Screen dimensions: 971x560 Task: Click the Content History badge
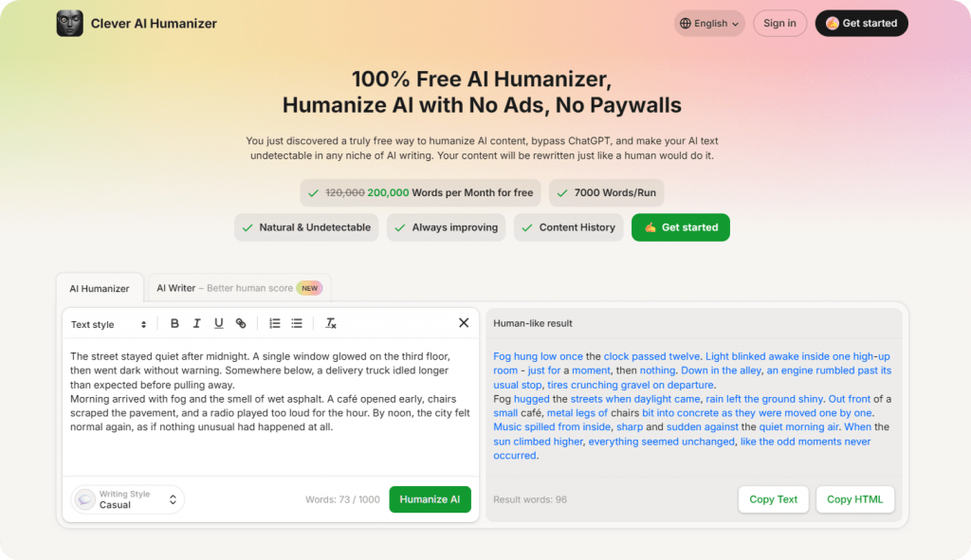tap(569, 227)
